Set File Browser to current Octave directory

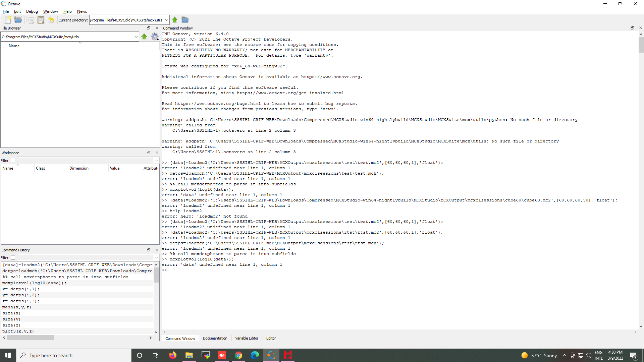[x=144, y=37]
